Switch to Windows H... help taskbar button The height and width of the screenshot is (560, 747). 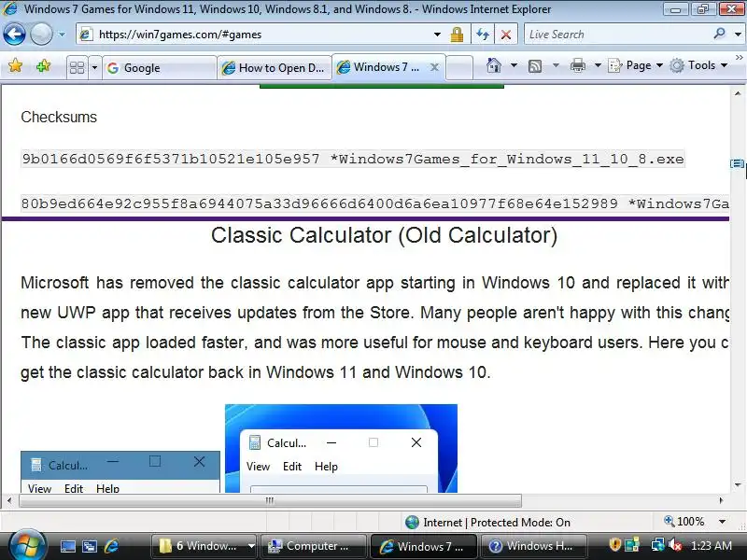coord(533,546)
